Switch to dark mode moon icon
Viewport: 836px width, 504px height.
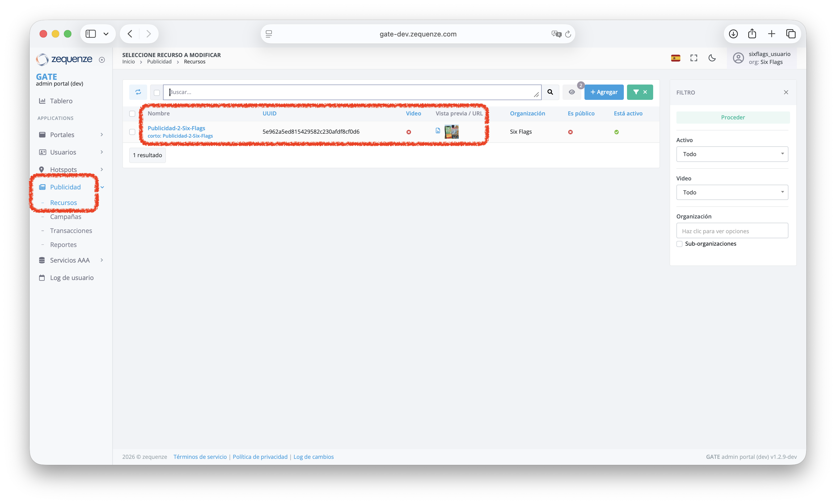(712, 58)
